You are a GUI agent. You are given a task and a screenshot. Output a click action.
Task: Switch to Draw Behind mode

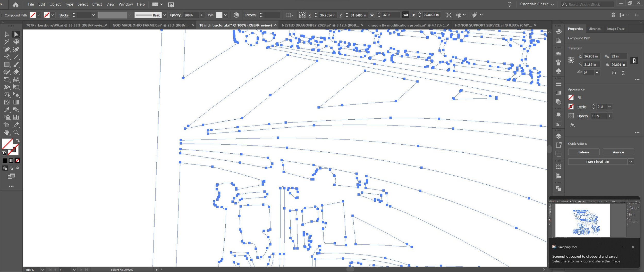click(x=11, y=168)
